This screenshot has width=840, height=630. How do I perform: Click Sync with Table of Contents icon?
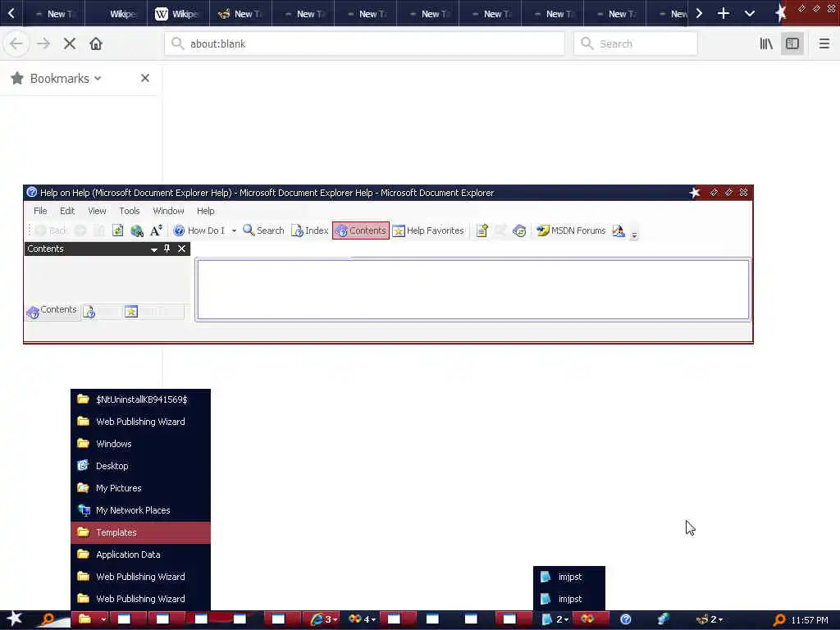tap(518, 231)
